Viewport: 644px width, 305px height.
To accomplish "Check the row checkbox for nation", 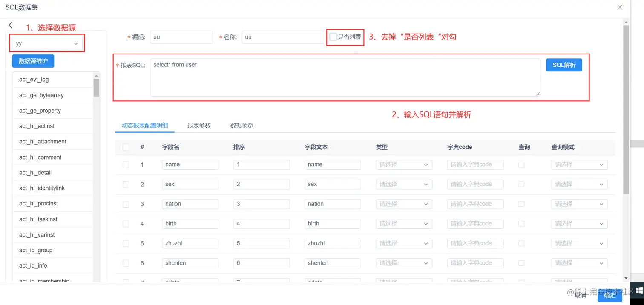I will [126, 204].
